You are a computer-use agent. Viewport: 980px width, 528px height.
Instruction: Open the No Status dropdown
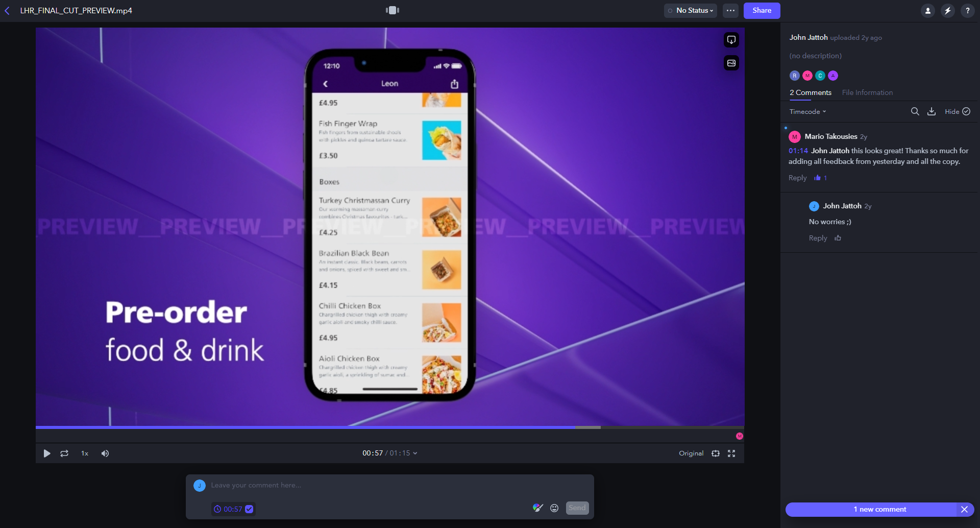click(690, 11)
